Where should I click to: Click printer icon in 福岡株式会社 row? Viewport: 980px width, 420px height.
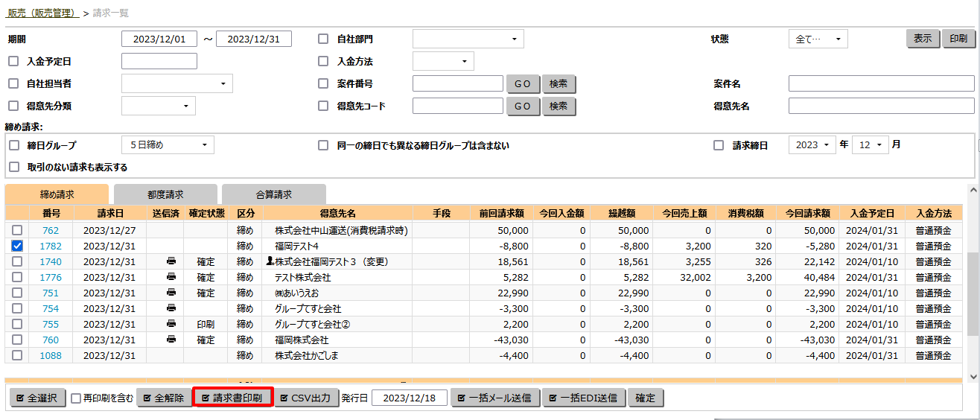171,340
